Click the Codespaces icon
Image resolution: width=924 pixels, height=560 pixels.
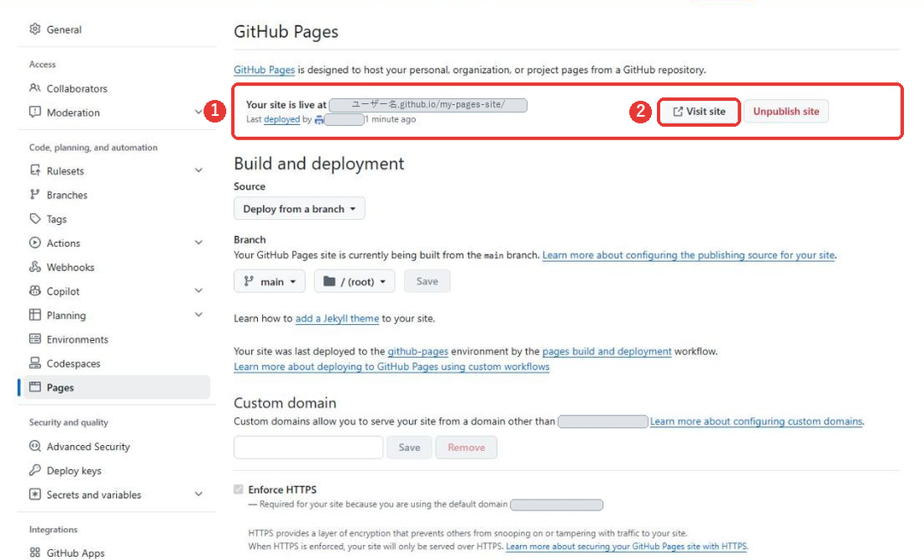point(34,364)
